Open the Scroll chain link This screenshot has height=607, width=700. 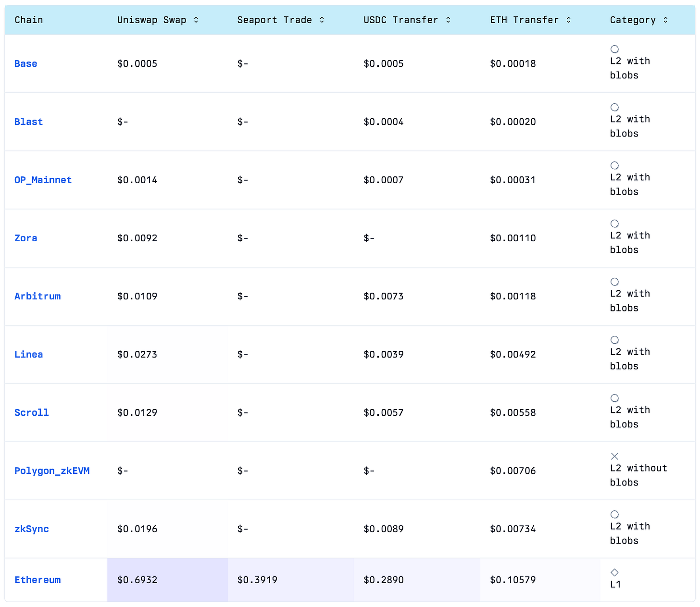(x=32, y=412)
